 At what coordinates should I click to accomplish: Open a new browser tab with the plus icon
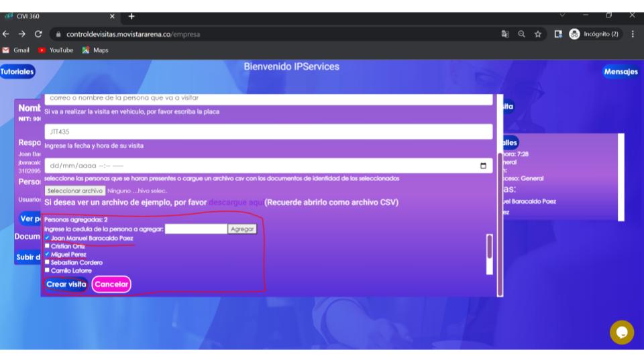pyautogui.click(x=131, y=16)
